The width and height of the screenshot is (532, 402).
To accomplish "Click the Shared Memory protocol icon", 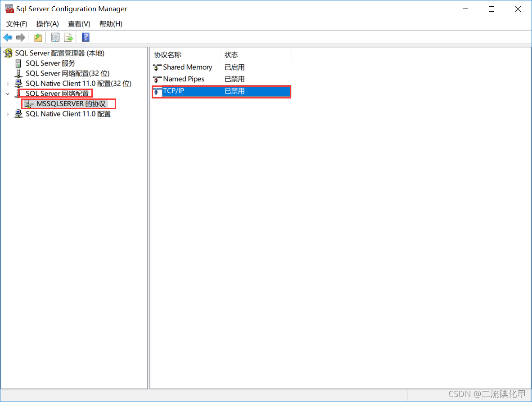I will tap(157, 67).
